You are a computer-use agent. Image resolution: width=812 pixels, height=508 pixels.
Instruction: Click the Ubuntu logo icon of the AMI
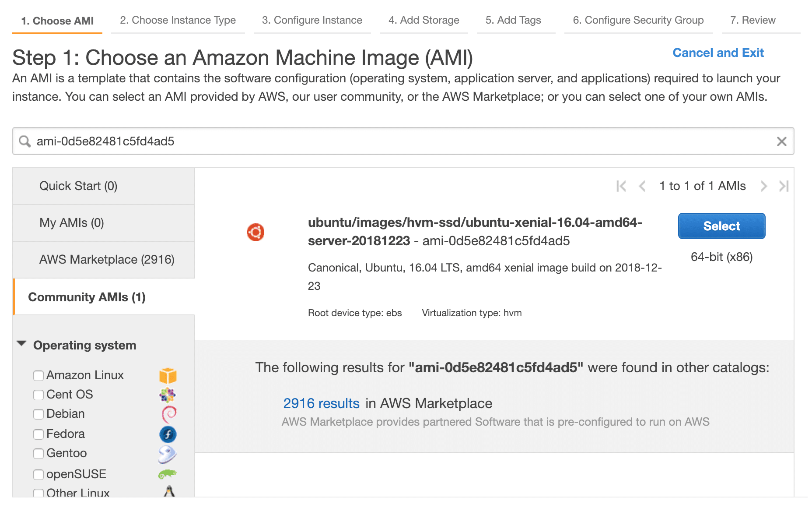click(255, 232)
